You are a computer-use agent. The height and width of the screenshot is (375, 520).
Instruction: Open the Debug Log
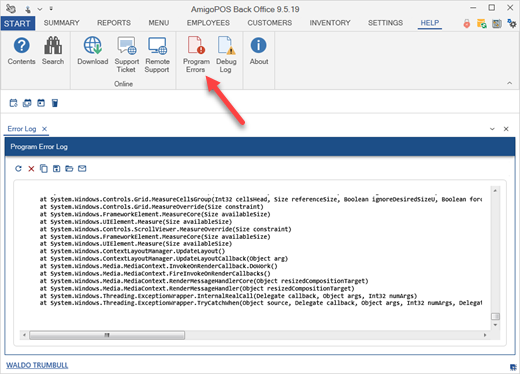click(x=226, y=55)
